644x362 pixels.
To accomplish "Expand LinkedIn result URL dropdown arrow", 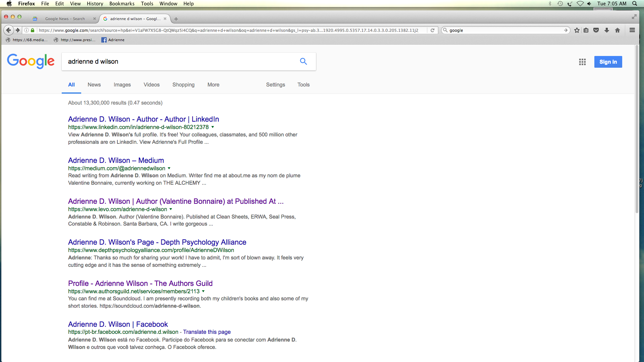I will click(x=213, y=127).
